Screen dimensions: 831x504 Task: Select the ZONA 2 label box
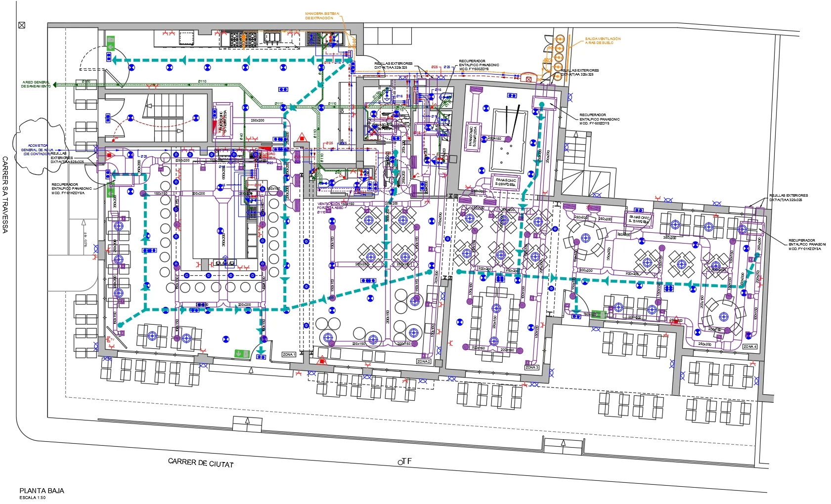click(424, 362)
